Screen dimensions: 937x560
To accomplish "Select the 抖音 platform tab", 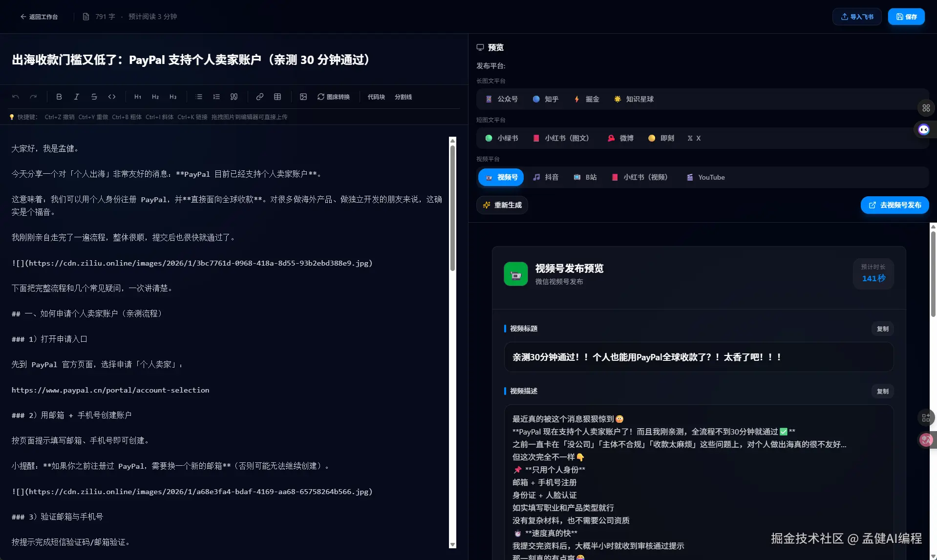I will coord(546,177).
